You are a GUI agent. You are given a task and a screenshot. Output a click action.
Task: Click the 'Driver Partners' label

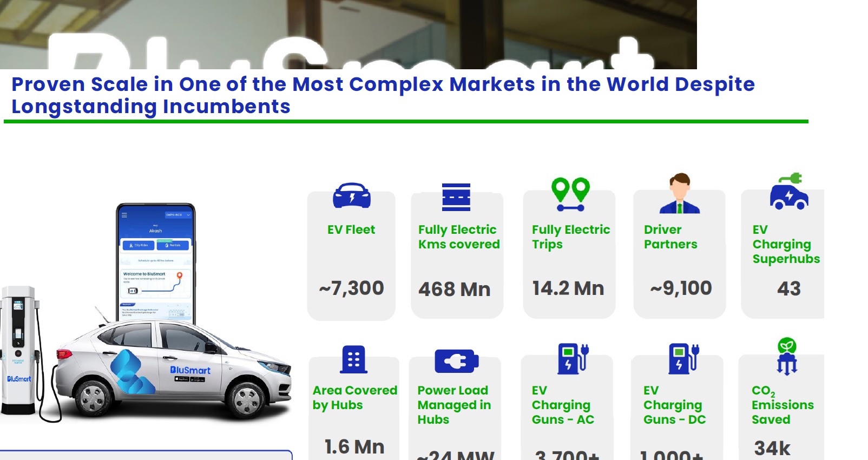(670, 237)
